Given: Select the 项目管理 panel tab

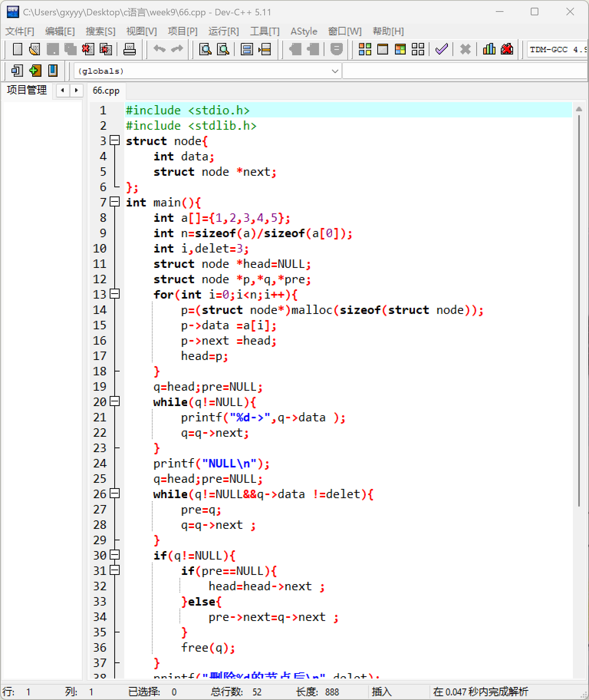Looking at the screenshot, I should [27, 90].
